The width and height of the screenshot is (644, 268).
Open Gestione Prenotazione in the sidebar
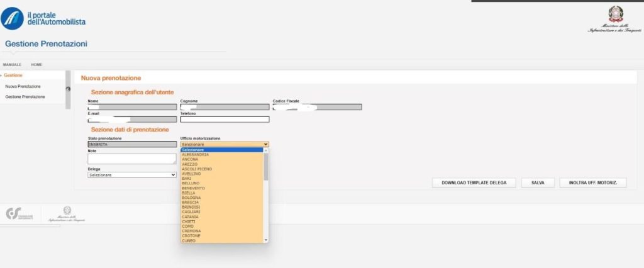click(25, 97)
